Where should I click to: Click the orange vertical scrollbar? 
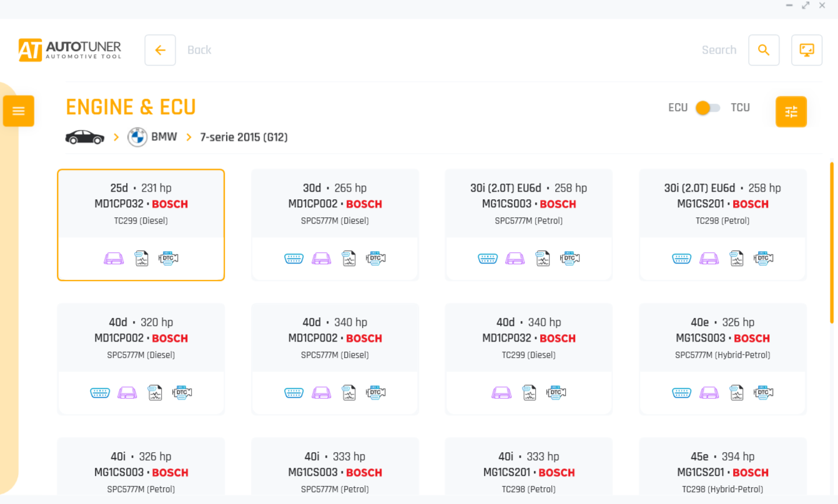(831, 242)
